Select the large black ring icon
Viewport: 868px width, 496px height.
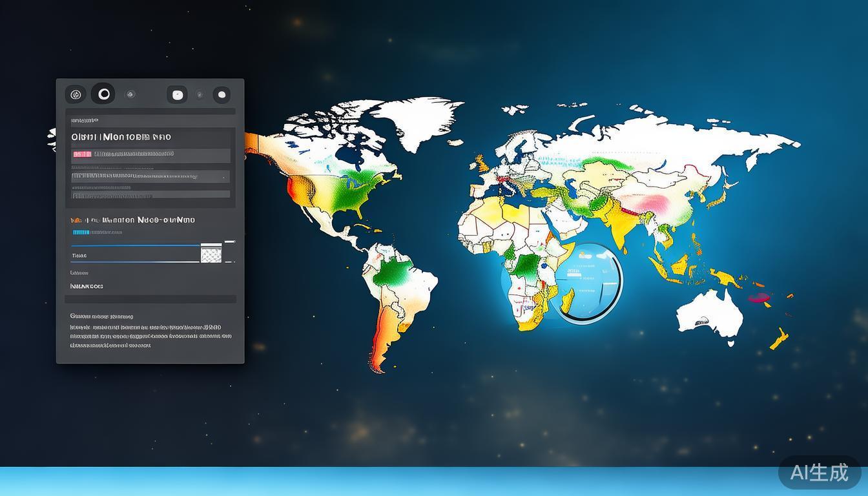click(x=103, y=94)
